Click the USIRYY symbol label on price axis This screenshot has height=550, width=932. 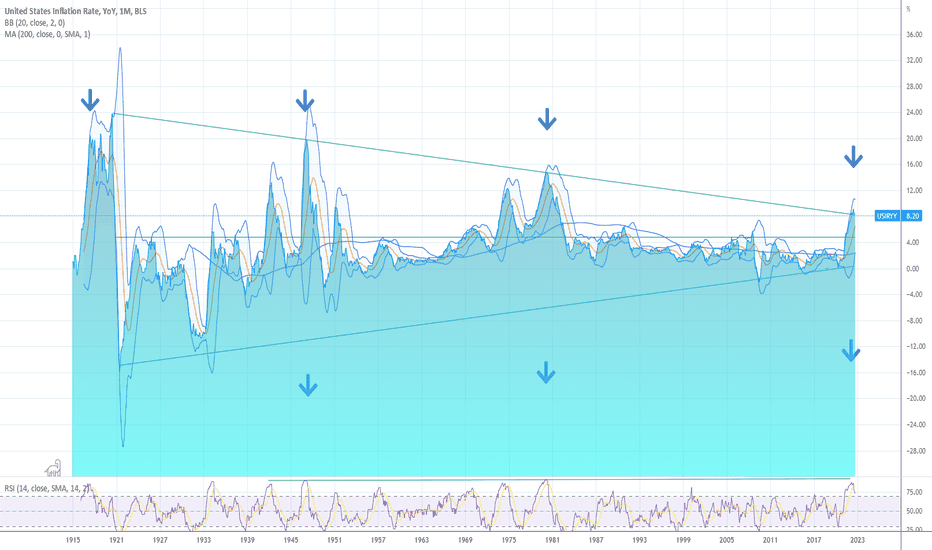coord(886,216)
